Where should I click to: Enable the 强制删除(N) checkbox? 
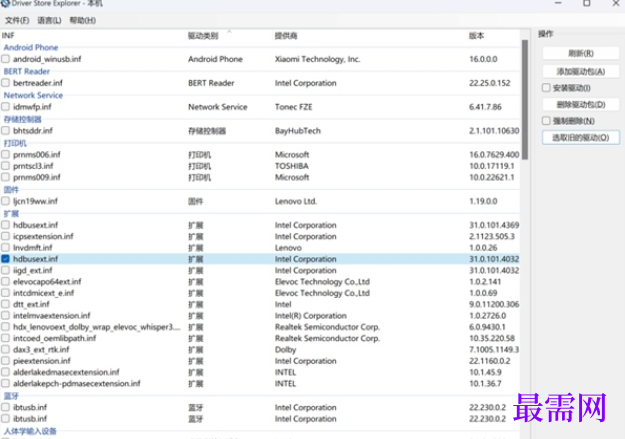546,121
